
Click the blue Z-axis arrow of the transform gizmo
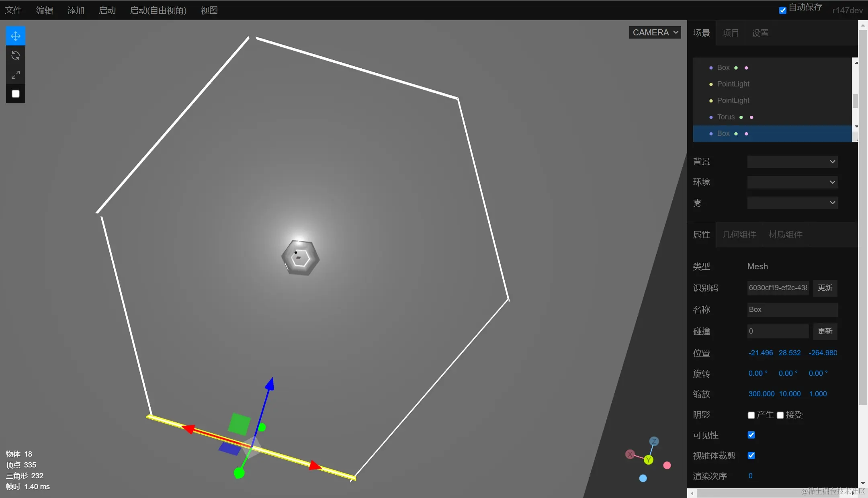270,385
